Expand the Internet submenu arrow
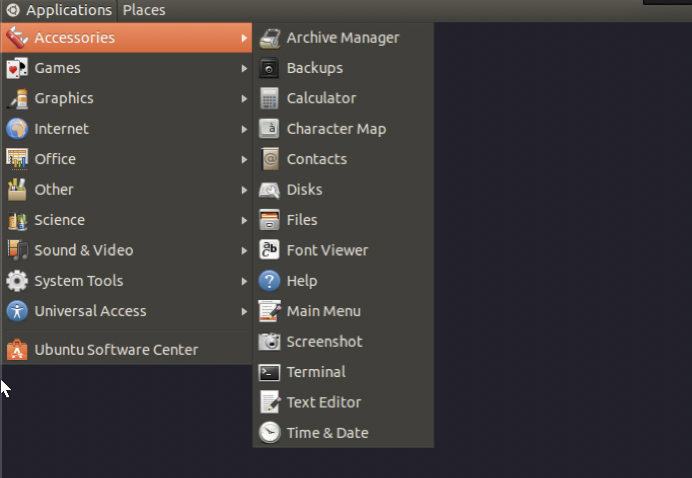The image size is (692, 478). 244,129
